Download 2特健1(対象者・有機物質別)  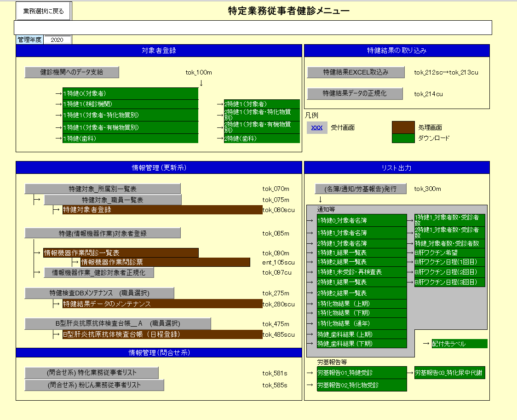coord(262,127)
